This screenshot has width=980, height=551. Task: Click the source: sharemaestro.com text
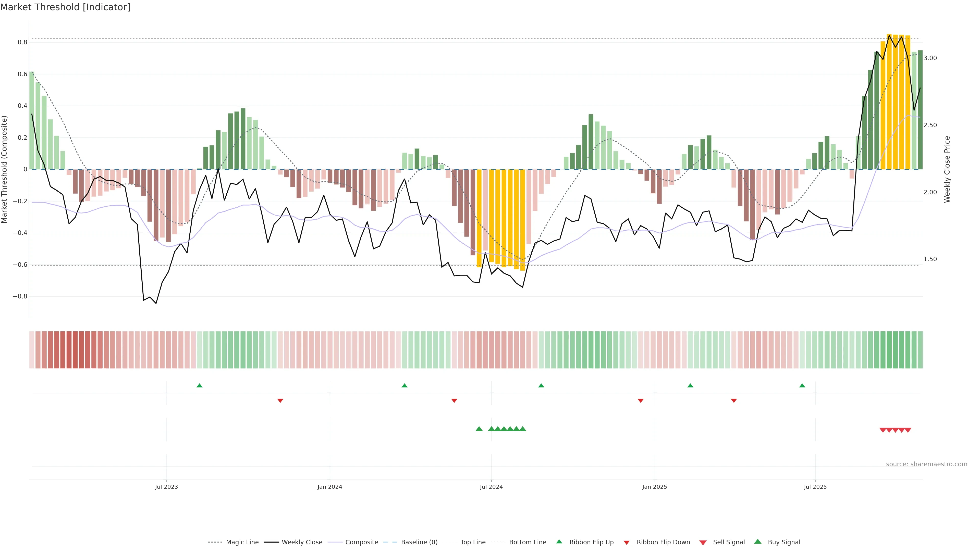(x=926, y=464)
